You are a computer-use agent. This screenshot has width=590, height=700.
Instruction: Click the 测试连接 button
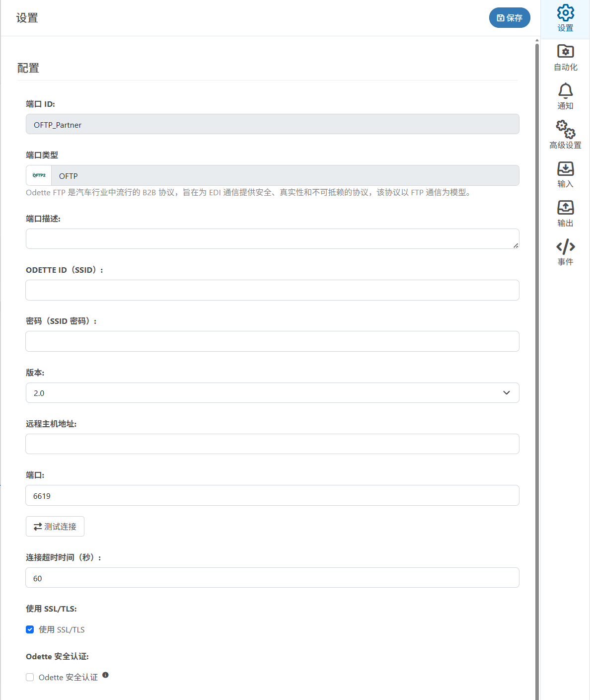pyautogui.click(x=55, y=527)
